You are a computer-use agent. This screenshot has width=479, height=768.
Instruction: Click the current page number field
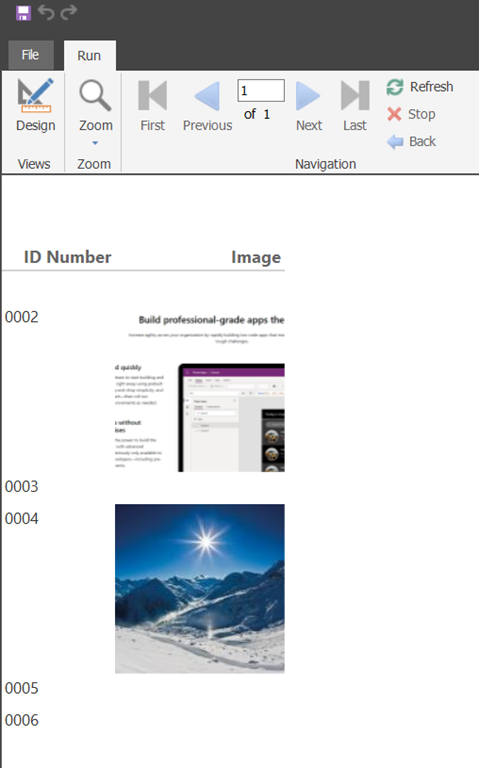pyautogui.click(x=261, y=91)
